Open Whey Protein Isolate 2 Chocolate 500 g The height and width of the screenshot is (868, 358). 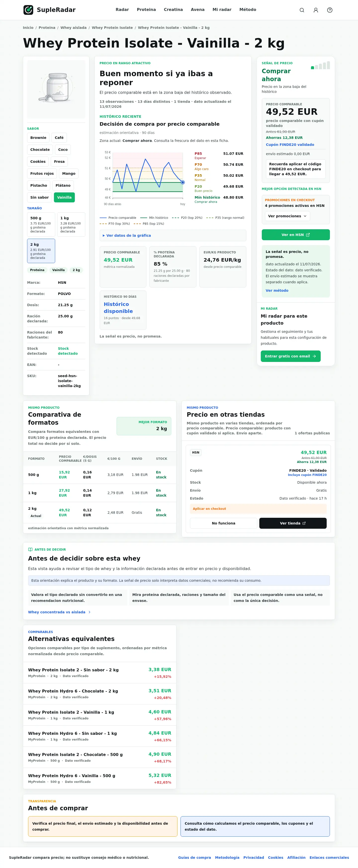click(x=100, y=757)
